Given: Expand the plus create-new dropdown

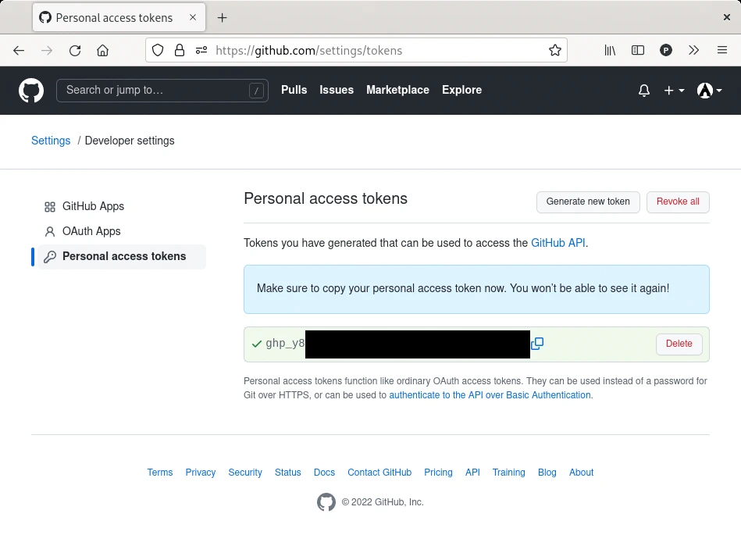Looking at the screenshot, I should coord(674,91).
